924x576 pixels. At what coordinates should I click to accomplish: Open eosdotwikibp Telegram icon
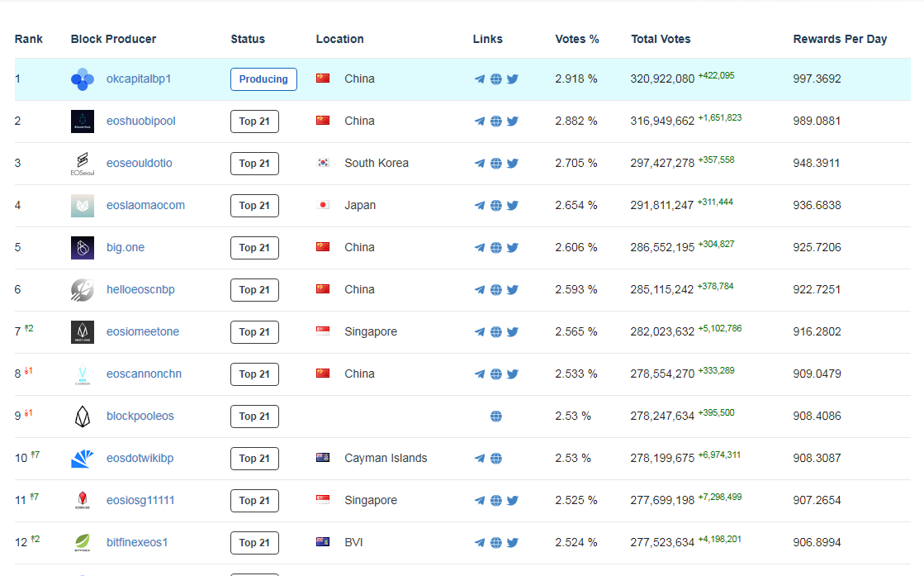[x=480, y=459]
